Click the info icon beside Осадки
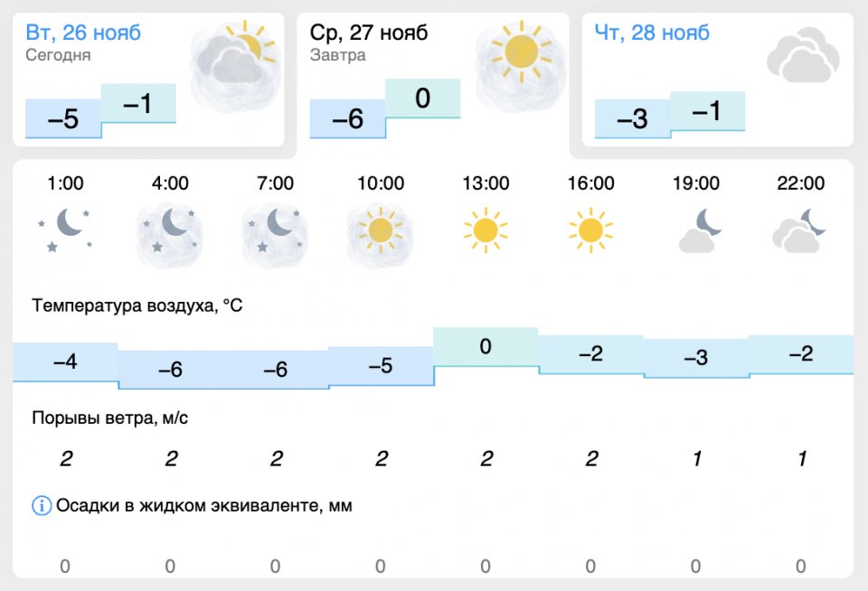This screenshot has width=868, height=591. 42,506
